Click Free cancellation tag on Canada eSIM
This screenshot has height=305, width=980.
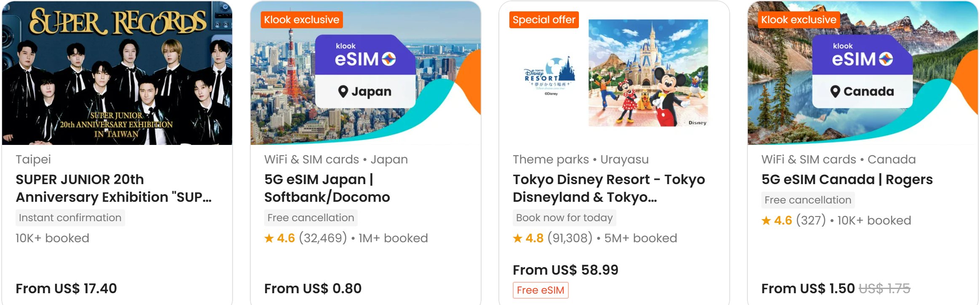click(x=808, y=200)
